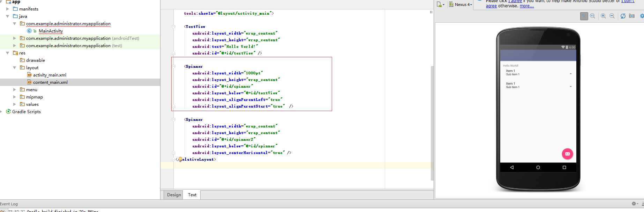Open the Event Log settings gear

coord(635,204)
